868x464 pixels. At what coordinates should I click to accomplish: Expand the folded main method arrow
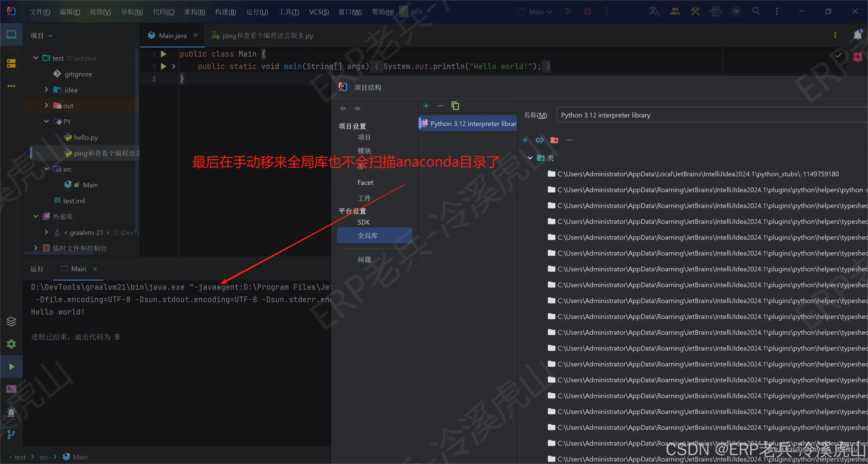(x=174, y=66)
